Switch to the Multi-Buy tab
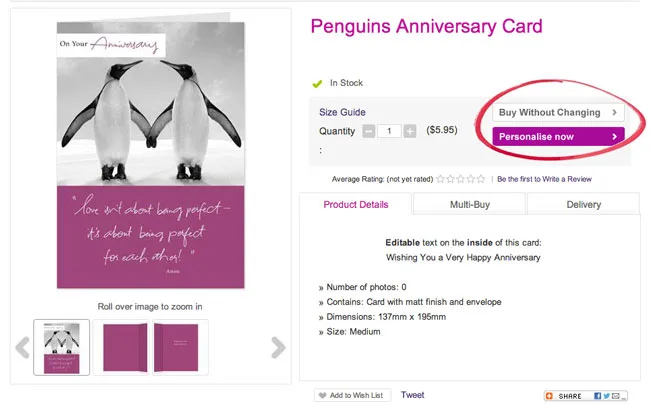This screenshot has width=650, height=407. coord(469,204)
